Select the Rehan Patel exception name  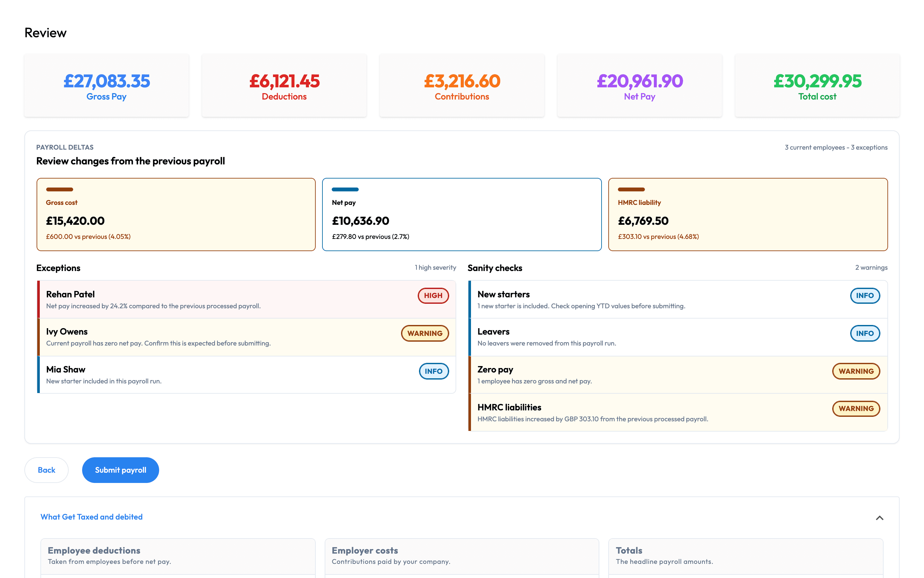pyautogui.click(x=70, y=294)
